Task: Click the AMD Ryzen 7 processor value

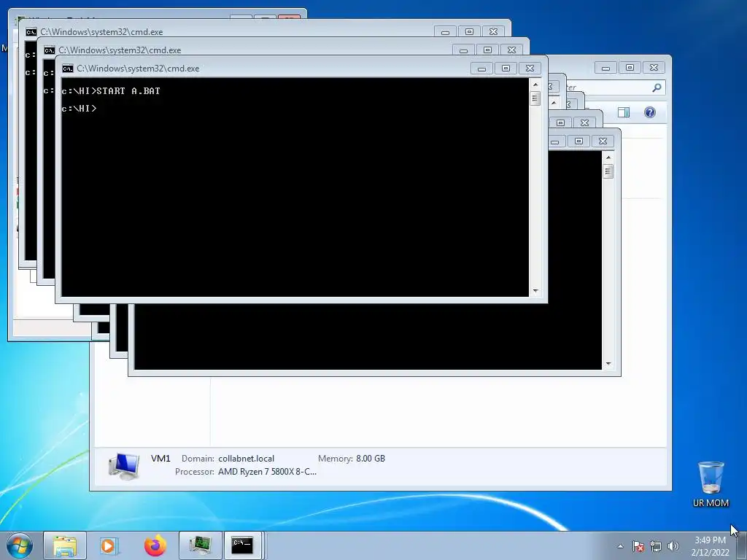Action: 267,472
